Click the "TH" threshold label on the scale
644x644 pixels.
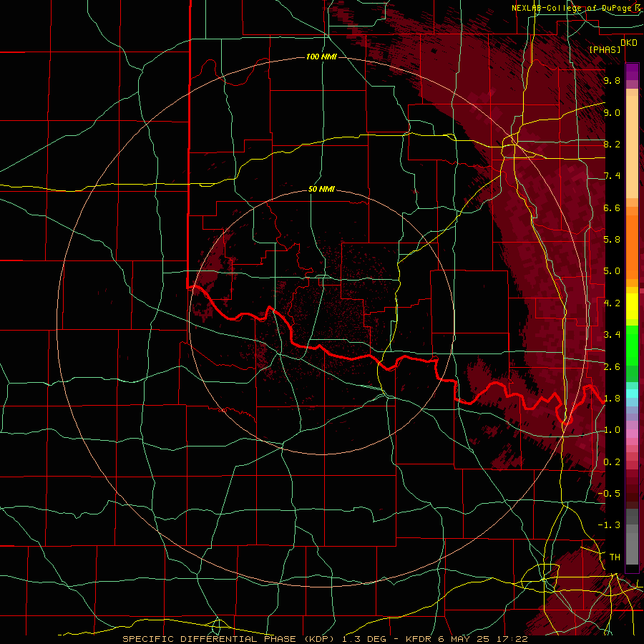pyautogui.click(x=615, y=557)
